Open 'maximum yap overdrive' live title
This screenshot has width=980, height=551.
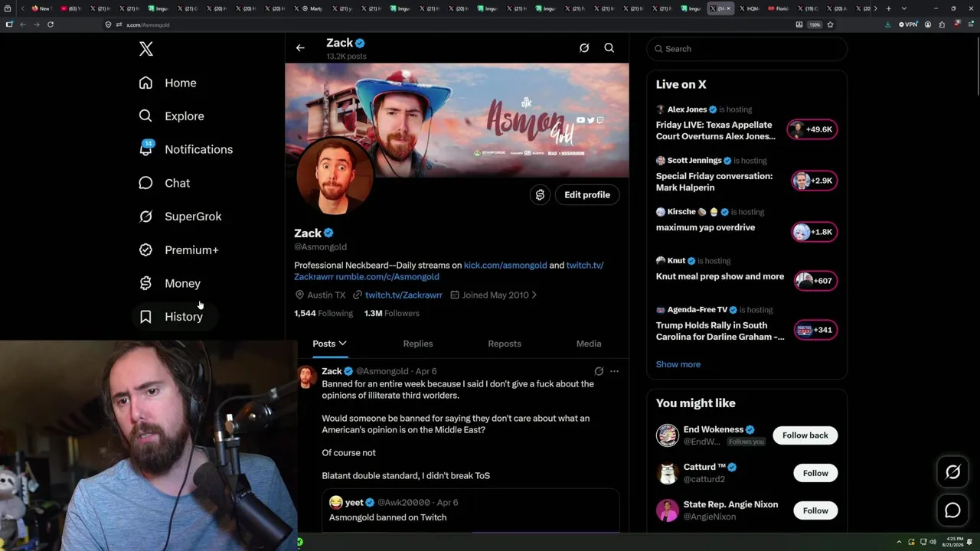[705, 227]
